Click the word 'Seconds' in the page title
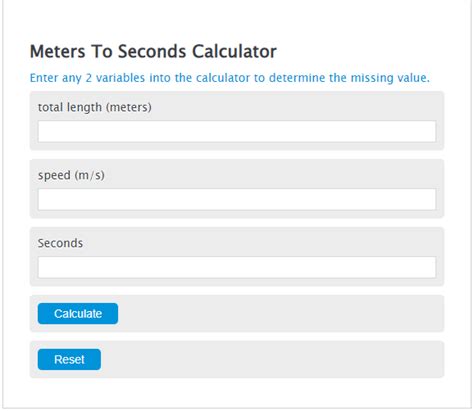 click(152, 52)
